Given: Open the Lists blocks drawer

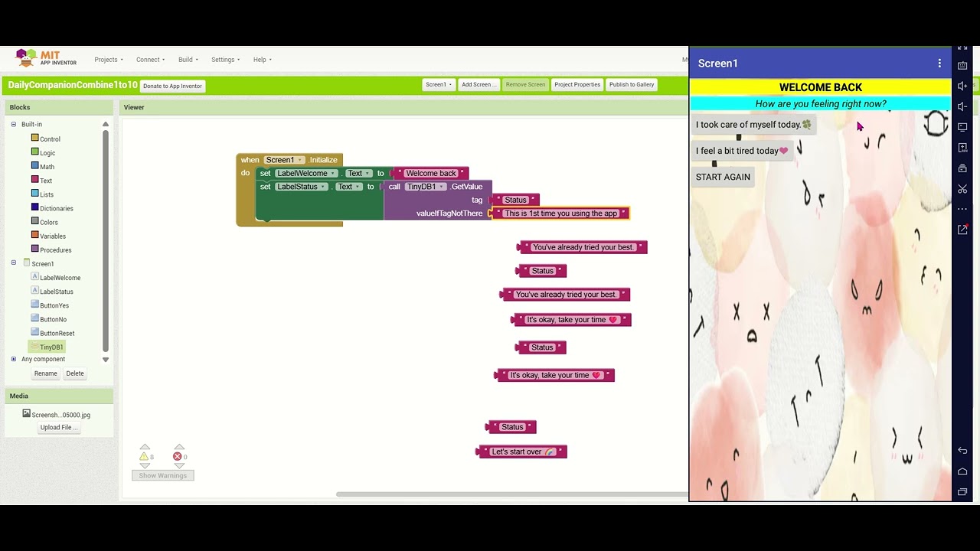Looking at the screenshot, I should [41, 194].
